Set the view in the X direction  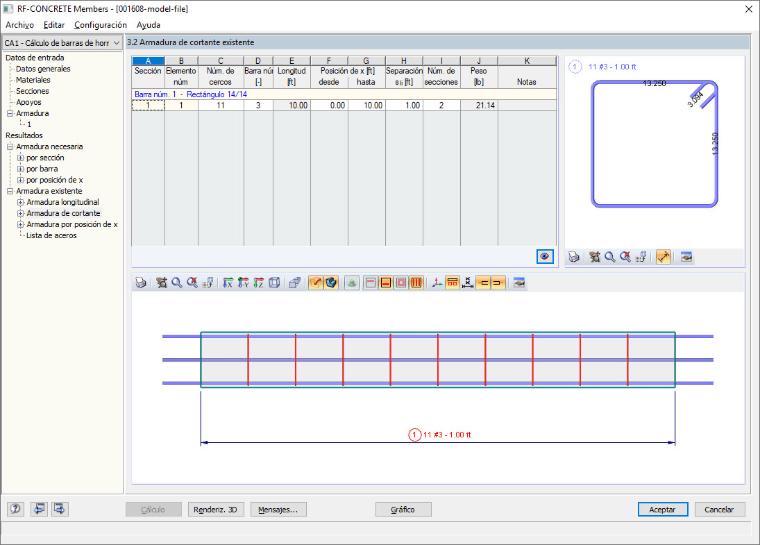click(228, 283)
